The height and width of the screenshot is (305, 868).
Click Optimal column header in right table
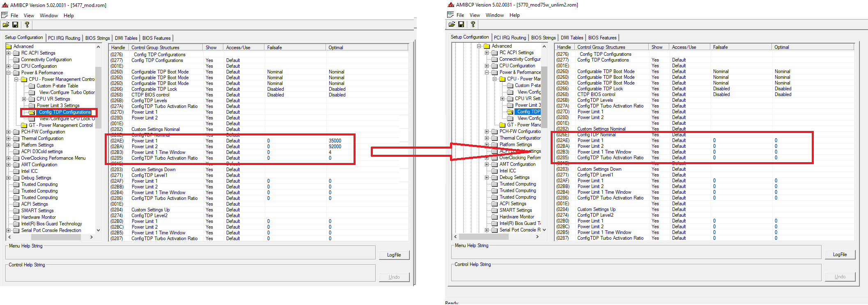[x=813, y=47]
